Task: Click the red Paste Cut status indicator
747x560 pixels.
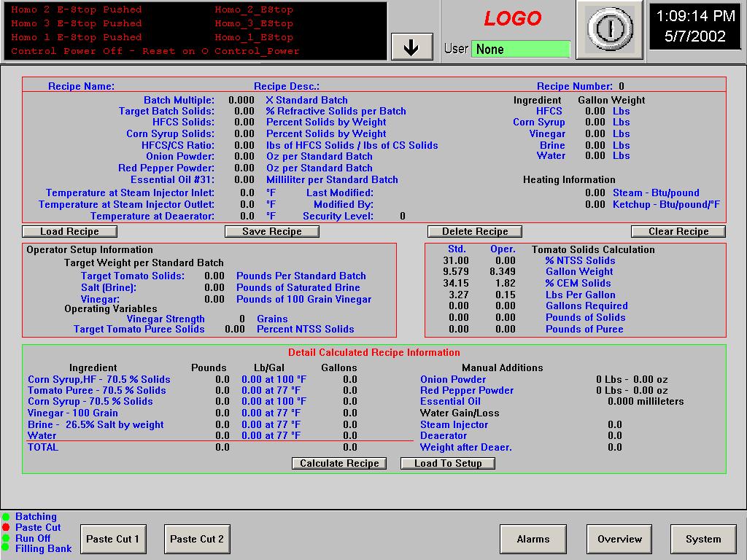Action: pos(6,528)
